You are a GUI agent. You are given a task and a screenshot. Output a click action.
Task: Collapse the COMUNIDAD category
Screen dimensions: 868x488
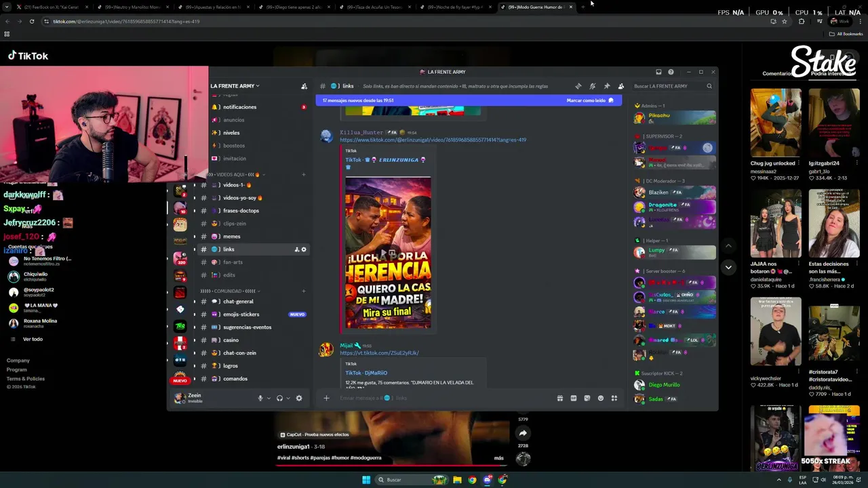coord(229,291)
